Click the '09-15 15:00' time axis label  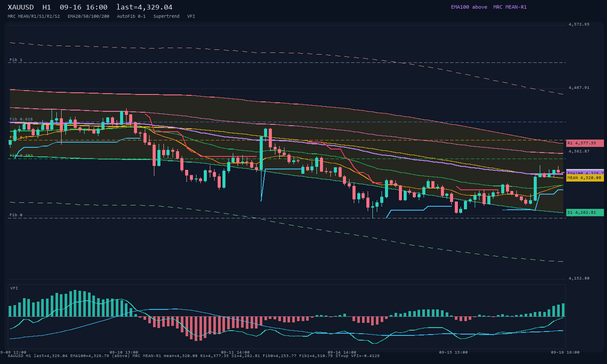click(x=454, y=352)
